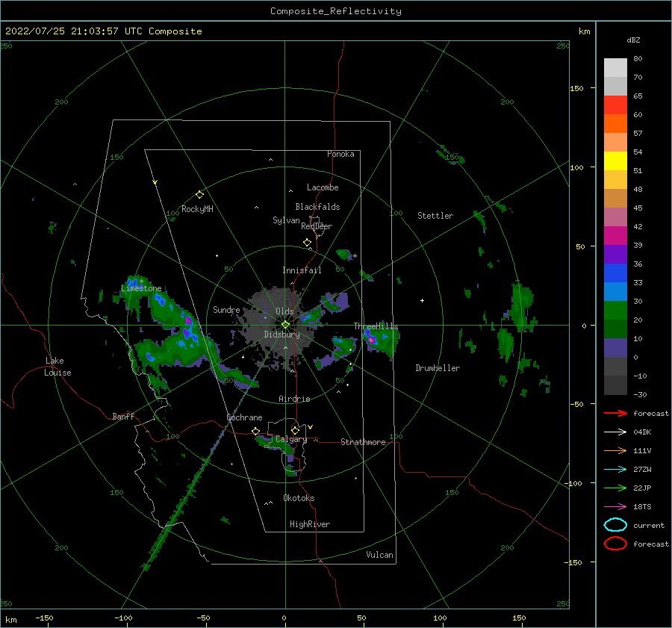Click the Strathmore label

363,442
